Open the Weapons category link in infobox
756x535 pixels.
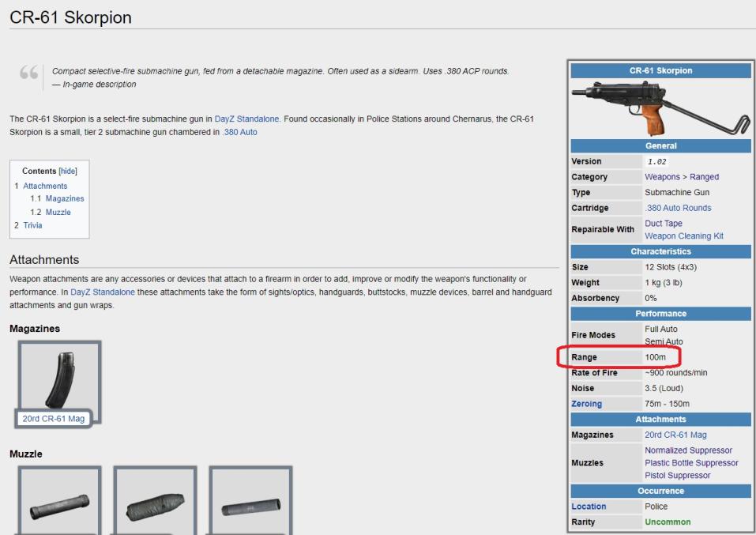coord(662,176)
